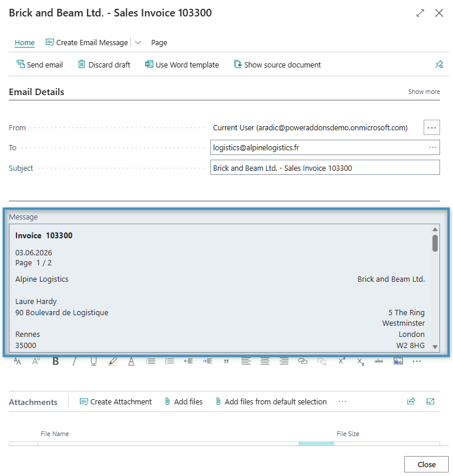Apply superscript formatting
The image size is (453, 476).
click(x=341, y=361)
